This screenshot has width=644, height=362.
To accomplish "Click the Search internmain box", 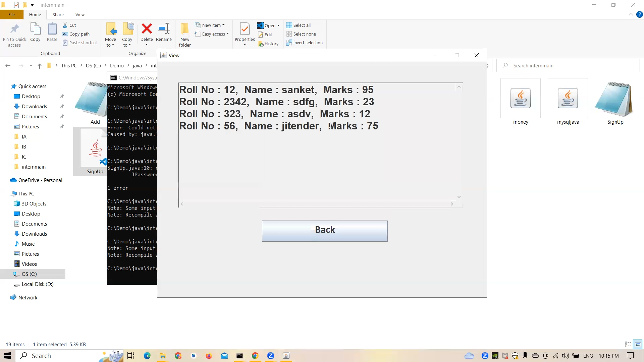I will pyautogui.click(x=567, y=65).
